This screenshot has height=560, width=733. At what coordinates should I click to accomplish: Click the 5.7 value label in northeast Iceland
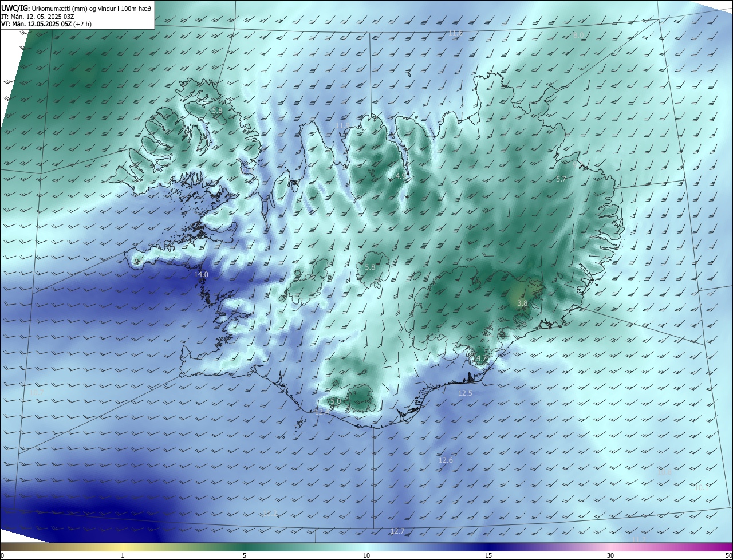tap(561, 179)
